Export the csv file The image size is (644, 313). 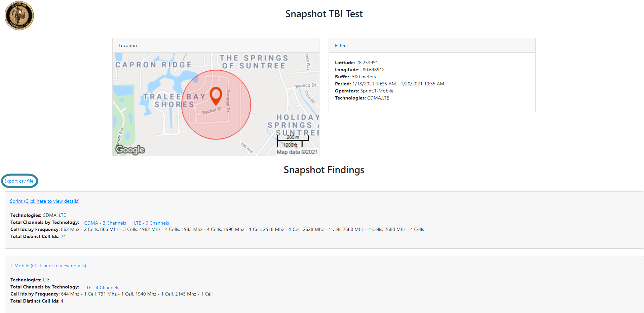click(19, 181)
